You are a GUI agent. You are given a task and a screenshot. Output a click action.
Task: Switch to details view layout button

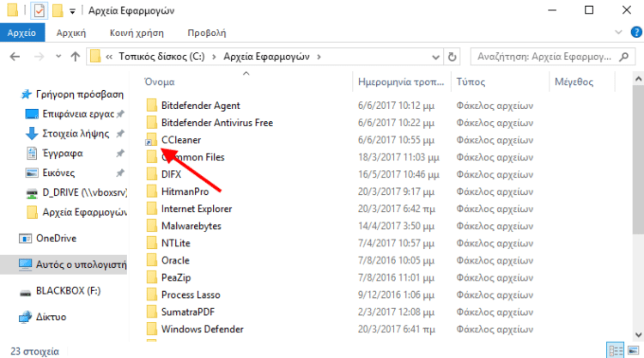click(615, 350)
